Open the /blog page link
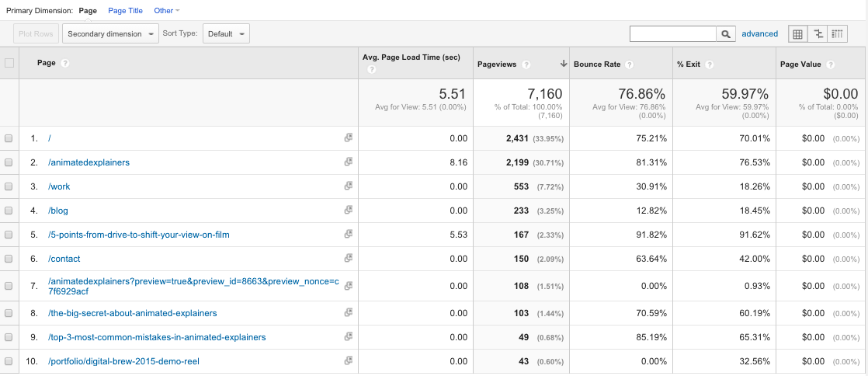This screenshot has height=376, width=868. [58, 211]
